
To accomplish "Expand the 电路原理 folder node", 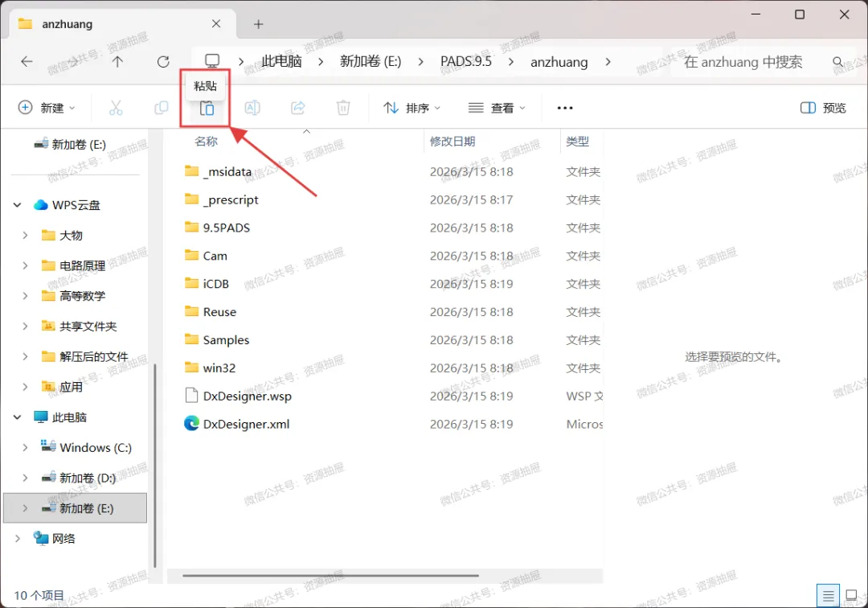I will coord(25,265).
